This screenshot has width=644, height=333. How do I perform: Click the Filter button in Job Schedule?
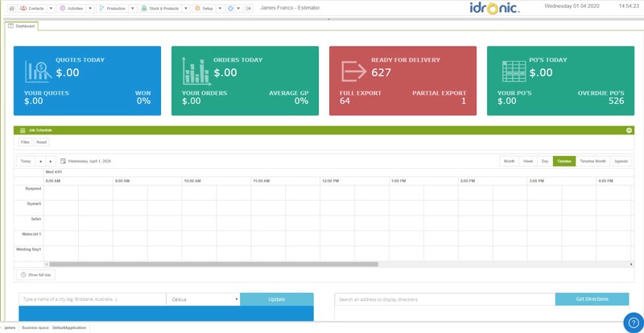[x=25, y=142]
